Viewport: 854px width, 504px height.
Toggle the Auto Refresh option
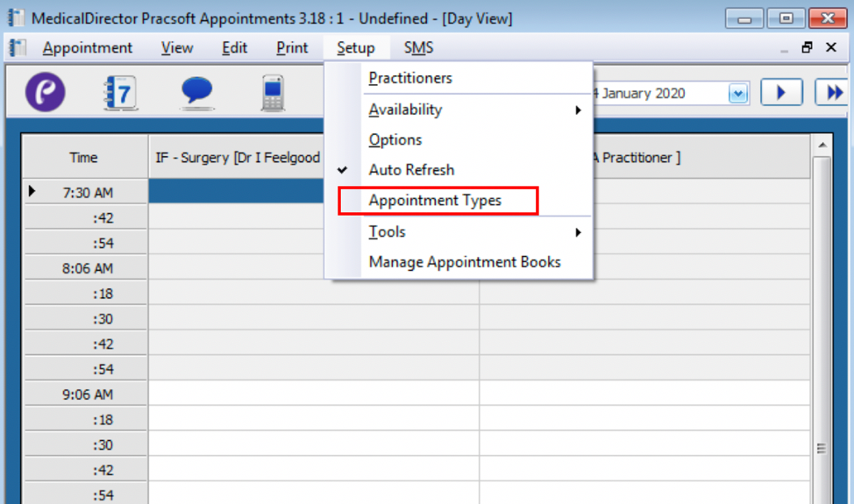tap(411, 170)
